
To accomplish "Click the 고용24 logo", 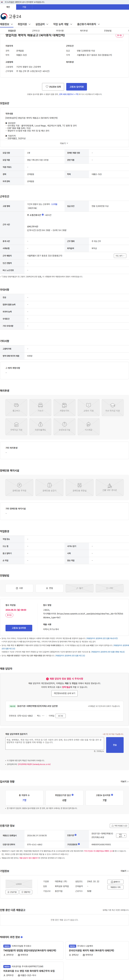I will click(11, 16).
